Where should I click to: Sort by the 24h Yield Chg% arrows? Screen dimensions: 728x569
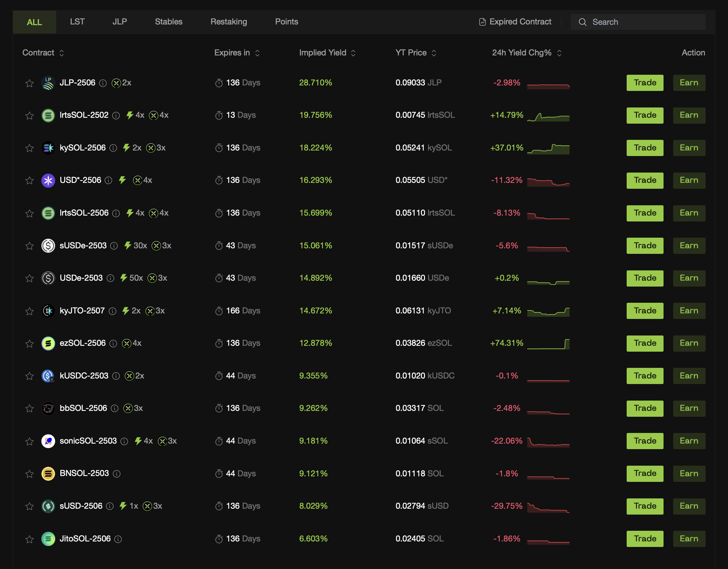[559, 53]
